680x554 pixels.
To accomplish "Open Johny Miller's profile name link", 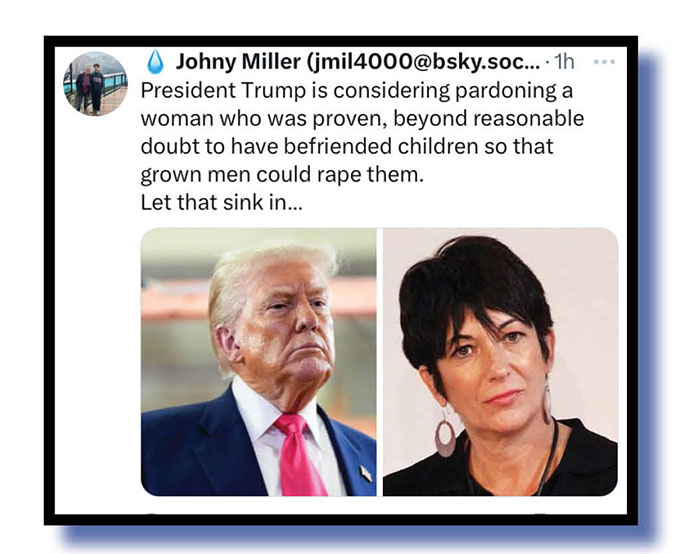I will (238, 62).
